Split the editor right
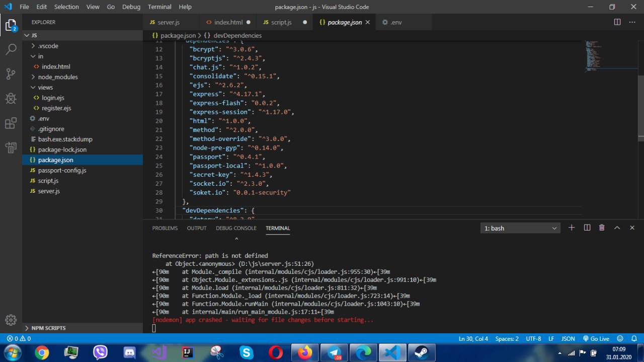The height and width of the screenshot is (362, 644). coord(617,22)
